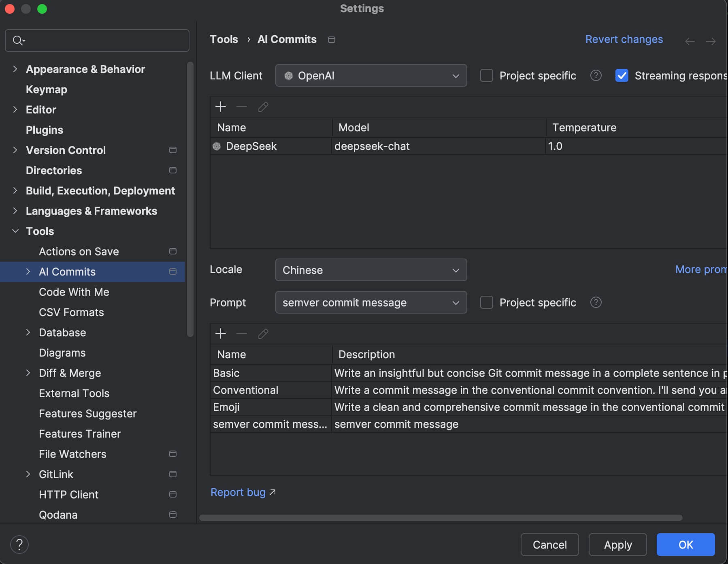
Task: Click help icon beside LLM Client Project specific
Action: 596,75
